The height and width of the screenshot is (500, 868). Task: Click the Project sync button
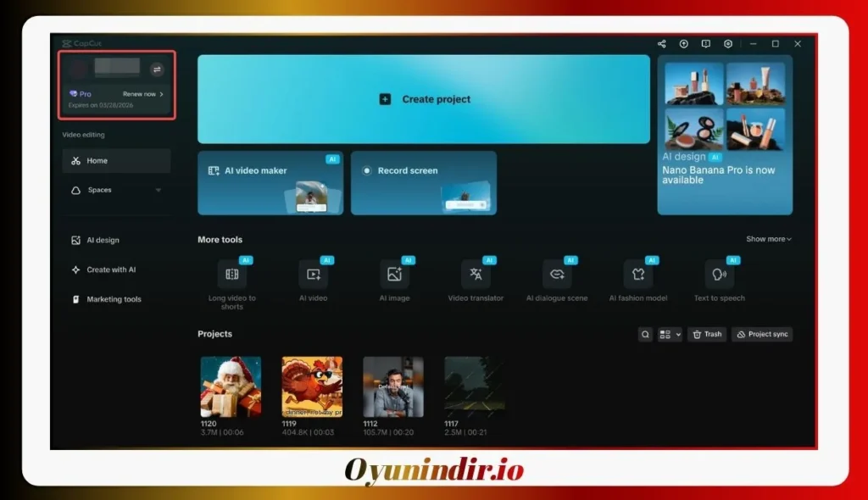click(x=762, y=335)
